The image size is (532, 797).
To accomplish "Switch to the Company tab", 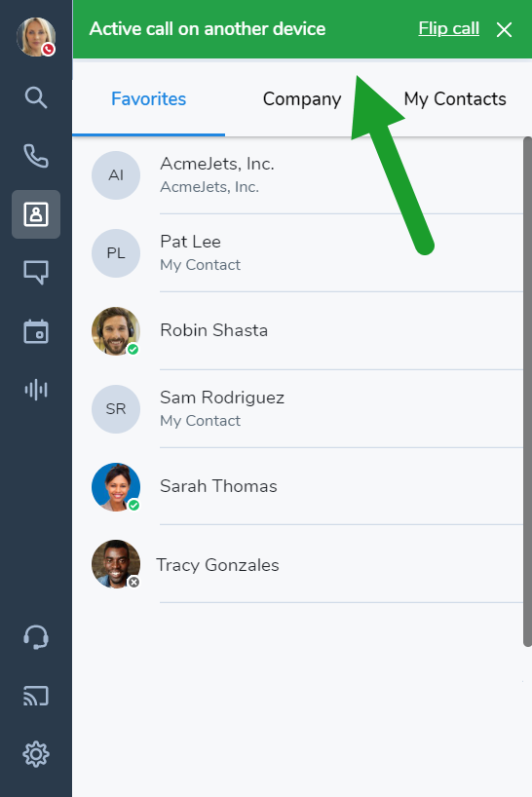I will point(302,98).
